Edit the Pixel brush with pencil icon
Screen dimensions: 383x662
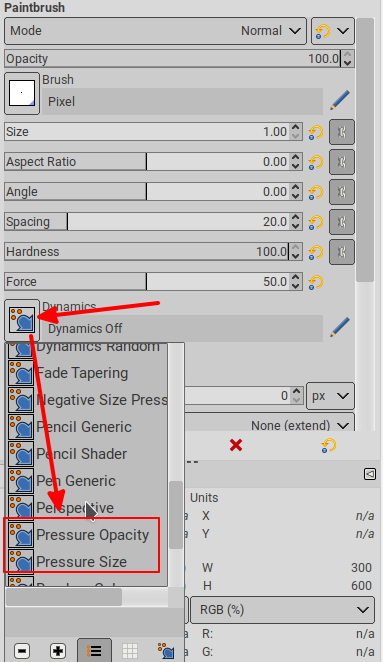point(340,100)
